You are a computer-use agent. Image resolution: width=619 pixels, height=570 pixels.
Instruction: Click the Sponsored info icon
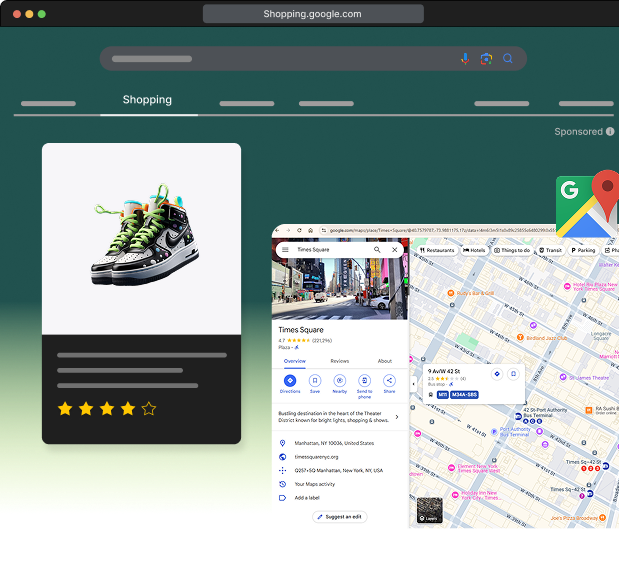[x=610, y=131]
